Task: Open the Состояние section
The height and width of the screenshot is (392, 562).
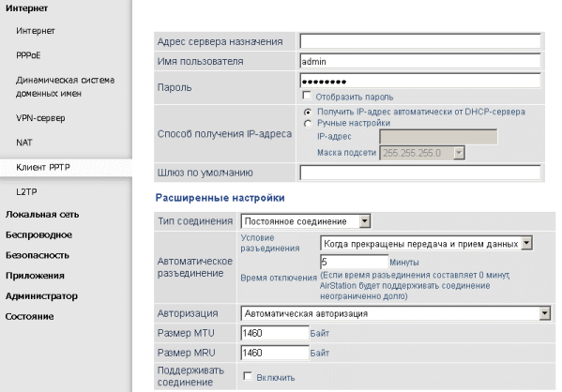Action: (29, 316)
